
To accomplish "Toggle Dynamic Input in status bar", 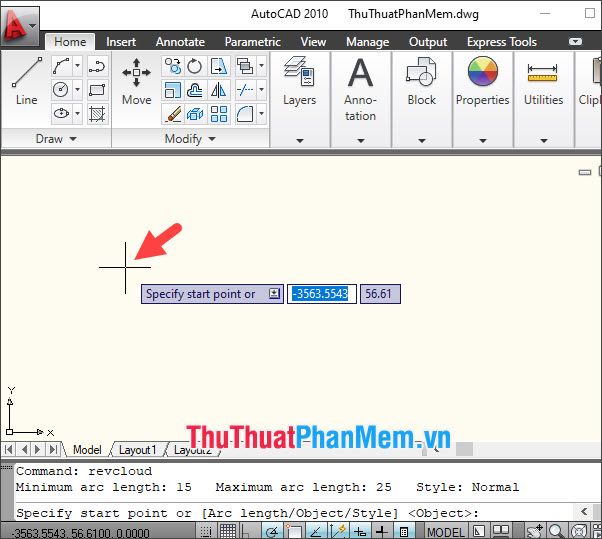I will pos(360,531).
